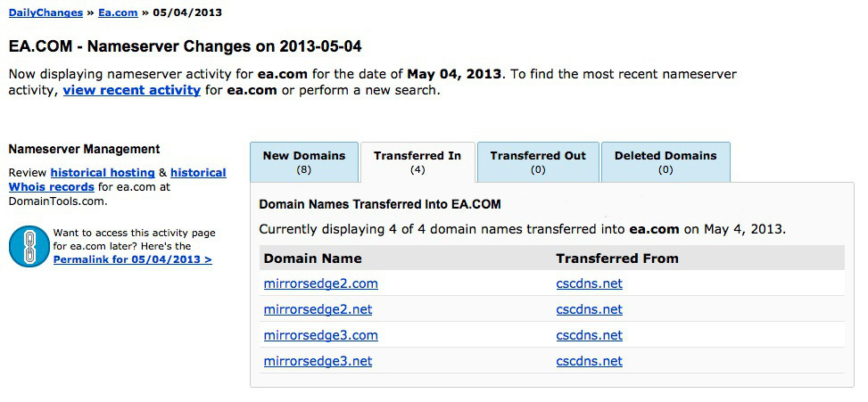Click the Domain Name column header
Image resolution: width=868 pixels, height=402 pixels.
(x=313, y=258)
